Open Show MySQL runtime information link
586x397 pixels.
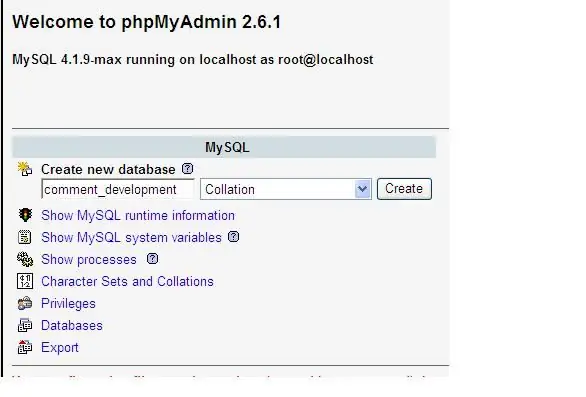click(138, 216)
